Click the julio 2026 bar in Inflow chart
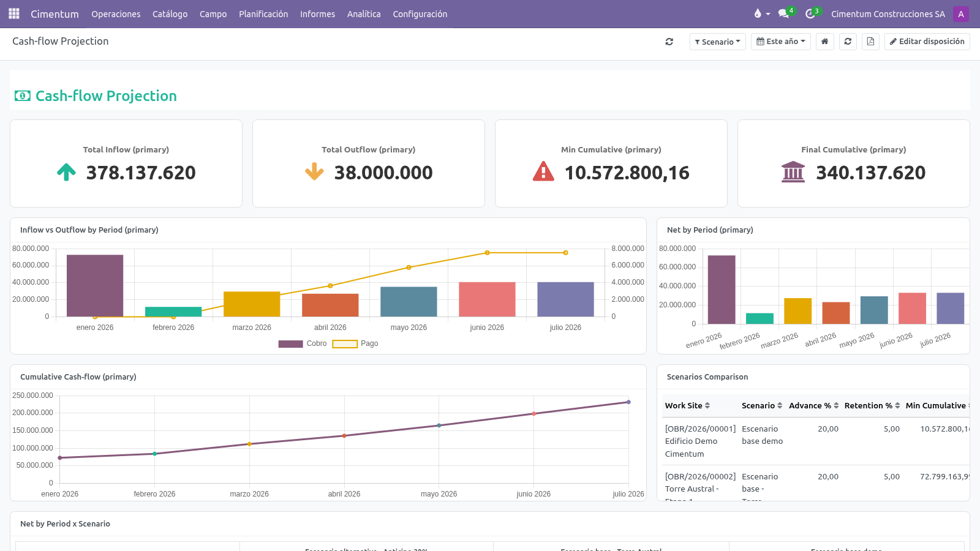The width and height of the screenshot is (980, 551). click(565, 299)
